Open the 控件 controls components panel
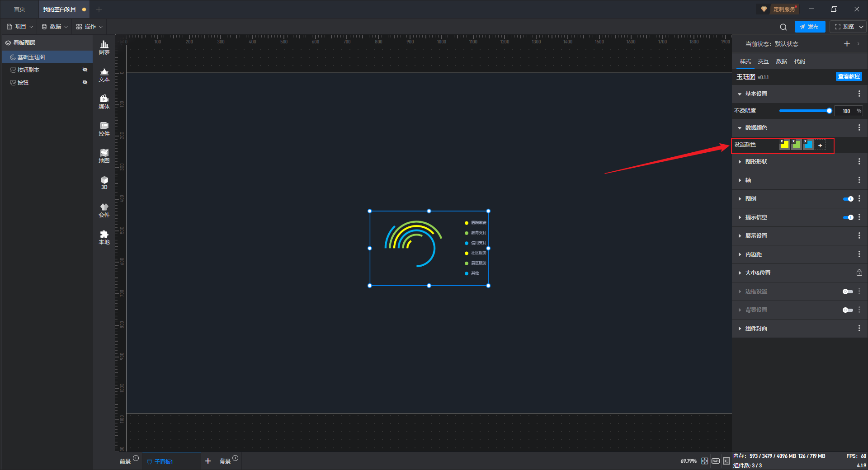The height and width of the screenshot is (470, 868). point(104,129)
